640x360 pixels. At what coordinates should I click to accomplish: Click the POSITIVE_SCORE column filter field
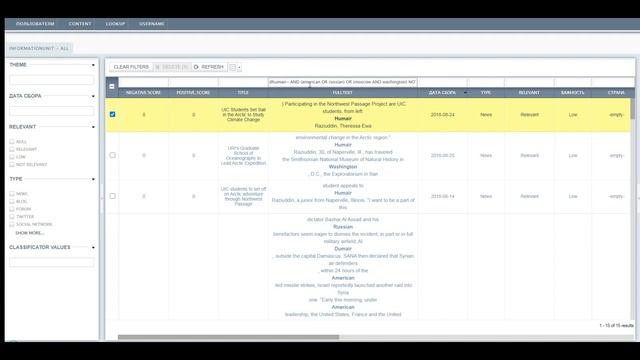point(193,82)
